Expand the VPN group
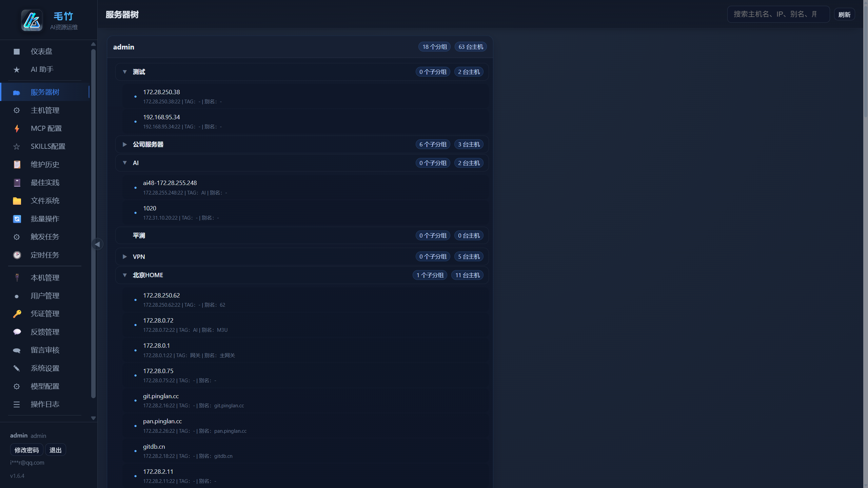This screenshot has height=488, width=868. [125, 257]
